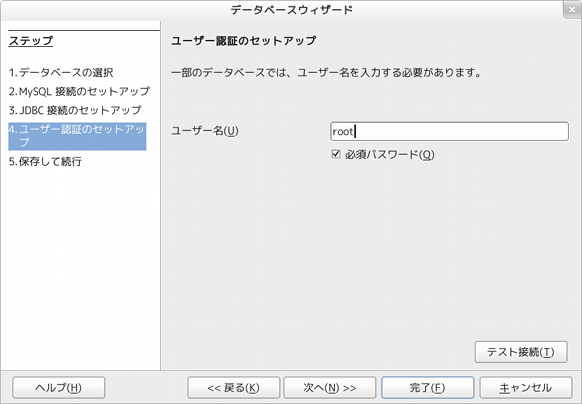The height and width of the screenshot is (404, 582).
Task: Select step 3. JDBC 接続のセットアップ
Action: 75,110
